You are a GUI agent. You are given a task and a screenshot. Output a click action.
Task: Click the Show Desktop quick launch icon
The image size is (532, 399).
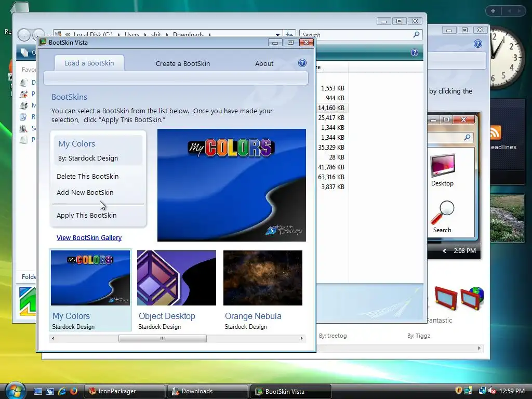click(x=37, y=391)
